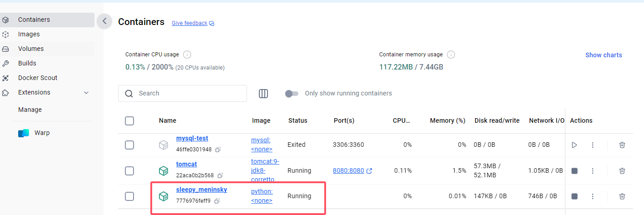Stop the sleepy_meninsky container

pos(575,196)
